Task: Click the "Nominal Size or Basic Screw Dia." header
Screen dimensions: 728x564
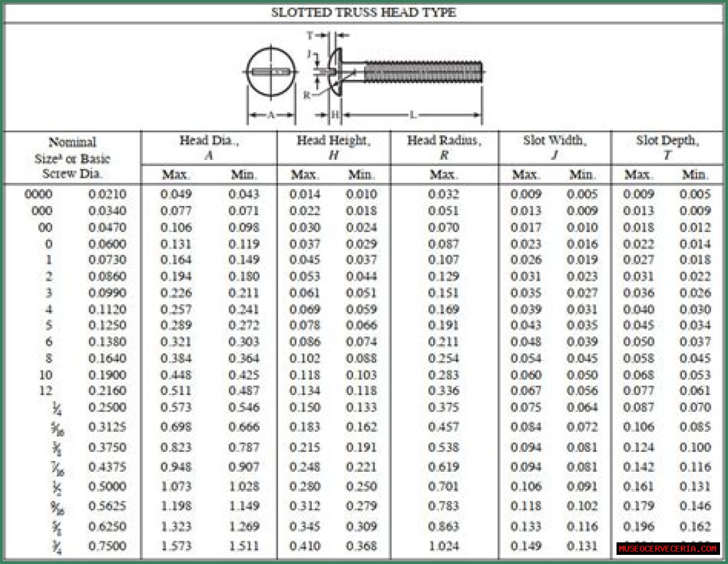Action: tap(72, 158)
